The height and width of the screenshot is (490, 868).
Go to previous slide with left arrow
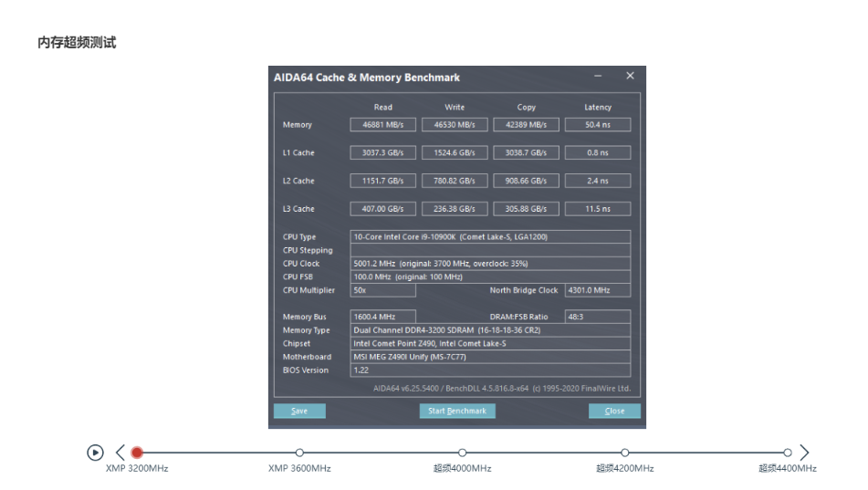[x=120, y=453]
